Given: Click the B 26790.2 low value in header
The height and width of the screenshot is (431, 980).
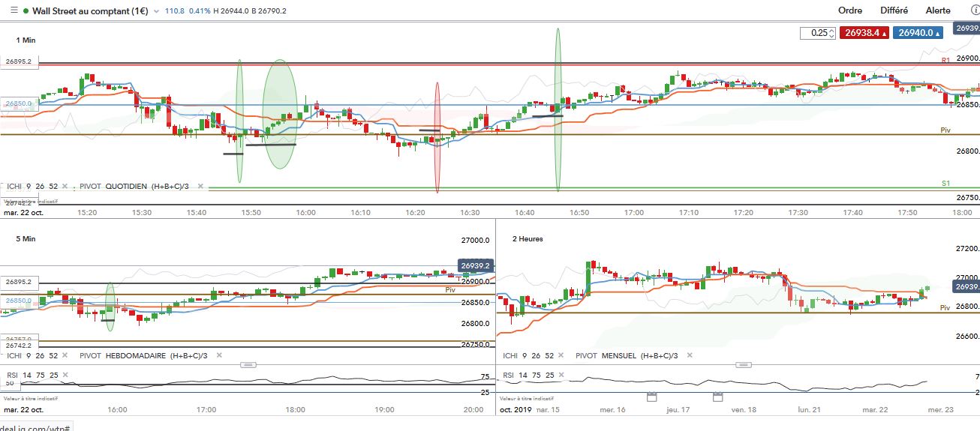Looking at the screenshot, I should [x=270, y=11].
